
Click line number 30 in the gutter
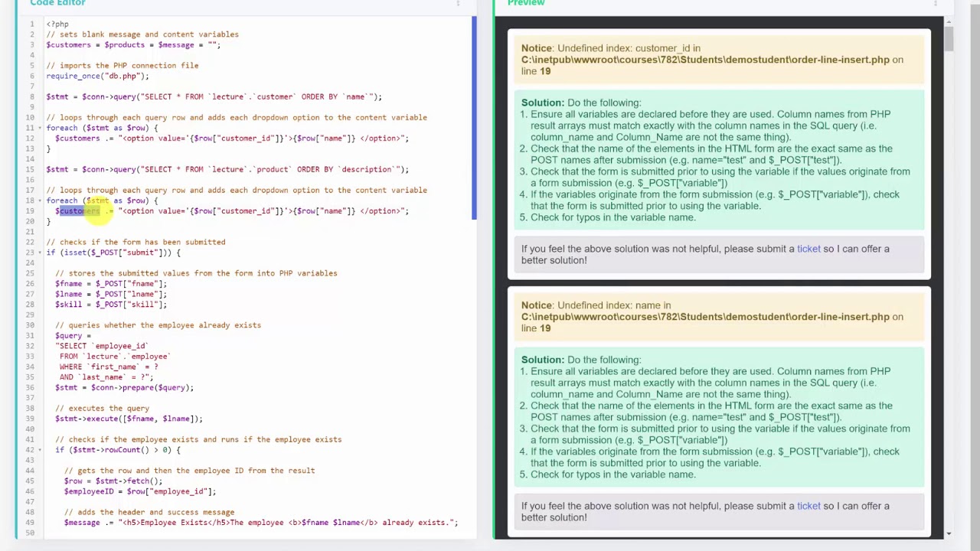(x=30, y=325)
